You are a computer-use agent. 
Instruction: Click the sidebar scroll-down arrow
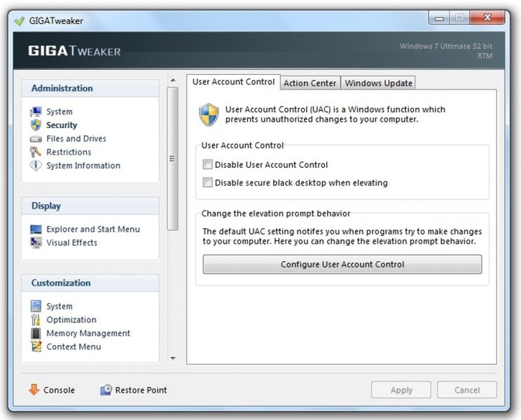[173, 358]
